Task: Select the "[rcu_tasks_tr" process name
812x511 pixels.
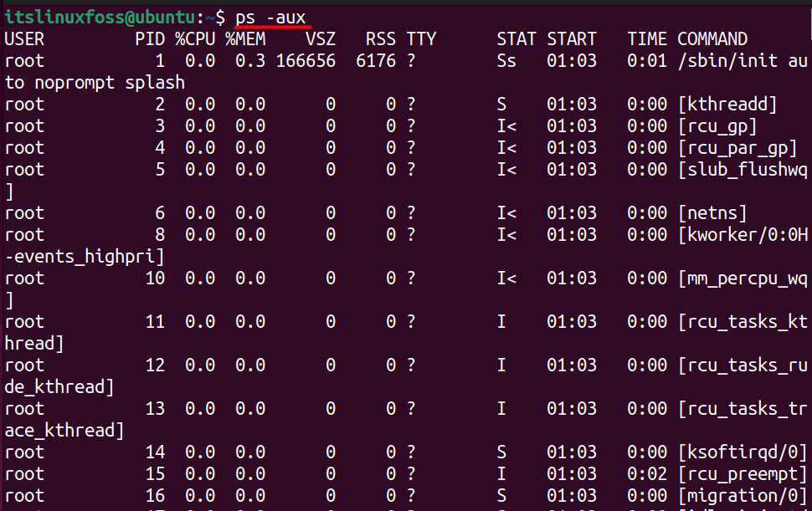Action: (743, 409)
